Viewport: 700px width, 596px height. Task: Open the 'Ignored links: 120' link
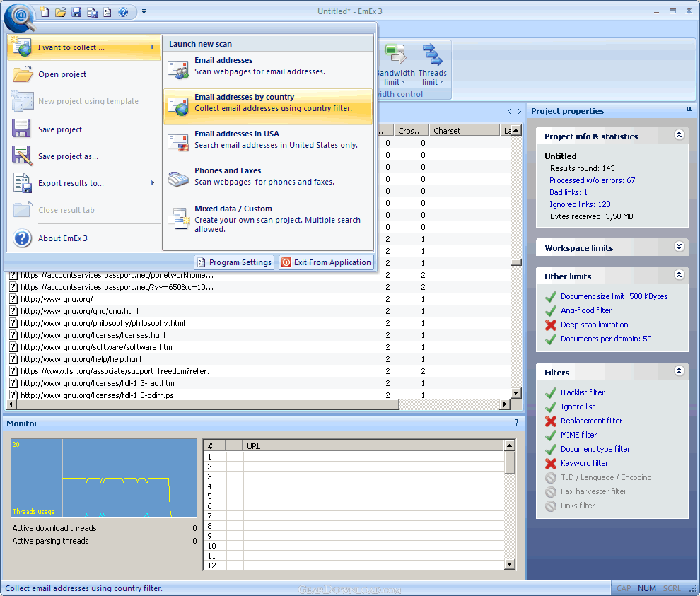pos(580,204)
